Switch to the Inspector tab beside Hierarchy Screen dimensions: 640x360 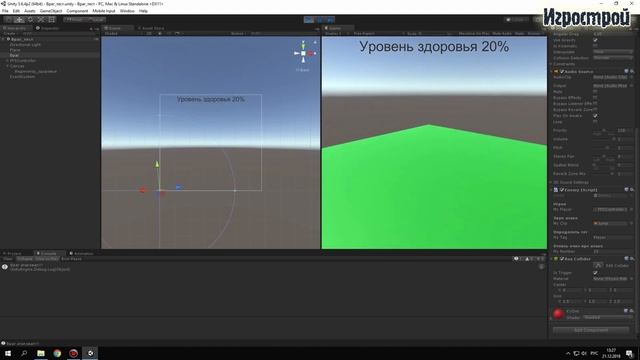click(48, 28)
